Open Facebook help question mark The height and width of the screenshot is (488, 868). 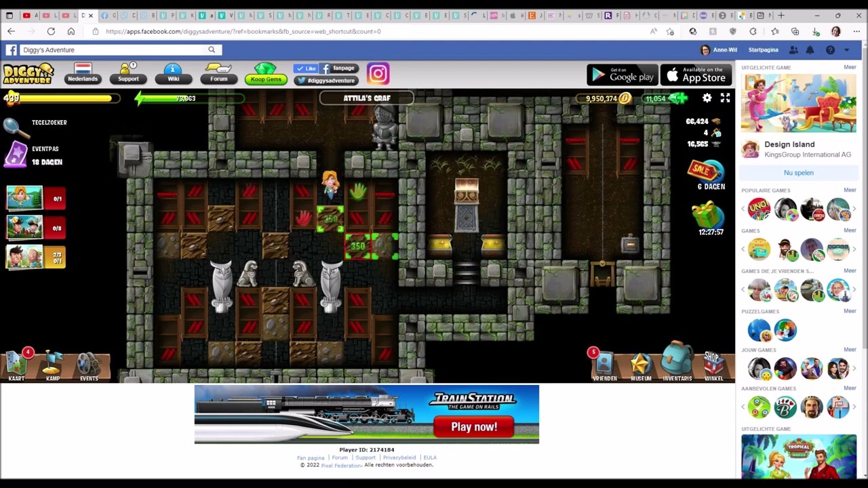(830, 49)
